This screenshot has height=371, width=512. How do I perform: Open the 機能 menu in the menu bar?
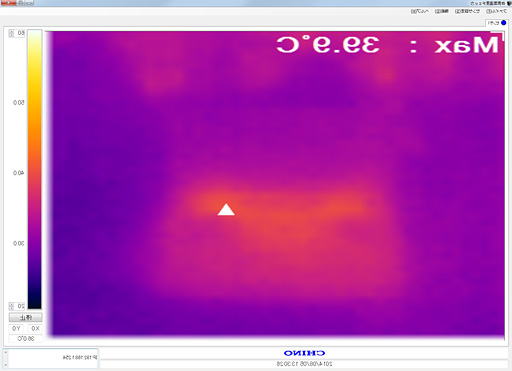[441, 11]
